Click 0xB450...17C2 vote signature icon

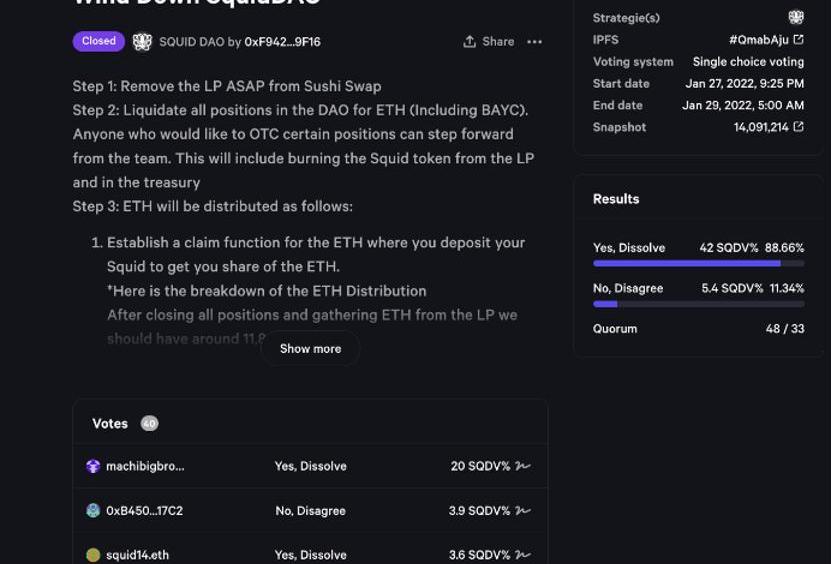click(523, 511)
